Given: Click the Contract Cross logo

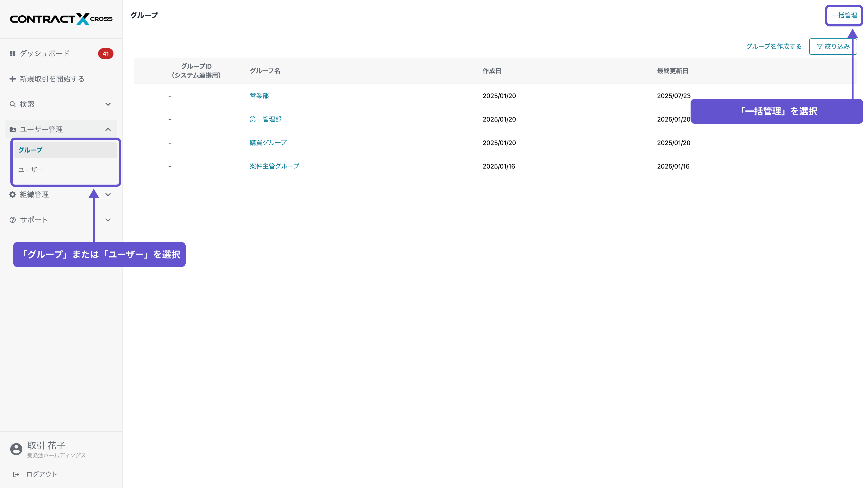Looking at the screenshot, I should pyautogui.click(x=61, y=19).
